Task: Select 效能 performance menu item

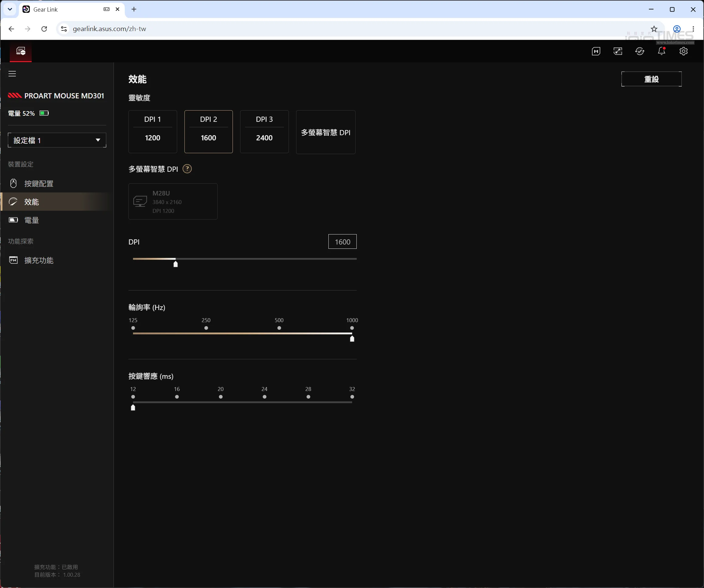Action: pos(57,202)
